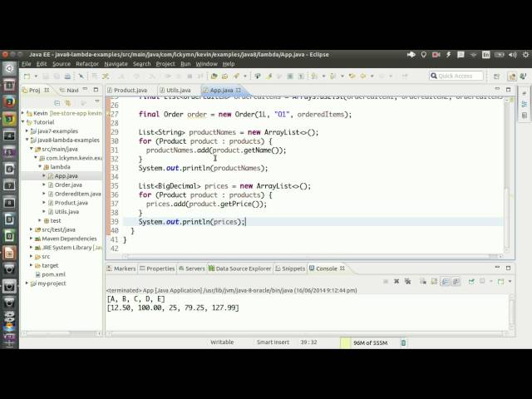Viewport: 532px width, 399px height.
Task: Click the Writable status bar entry
Action: (222, 342)
